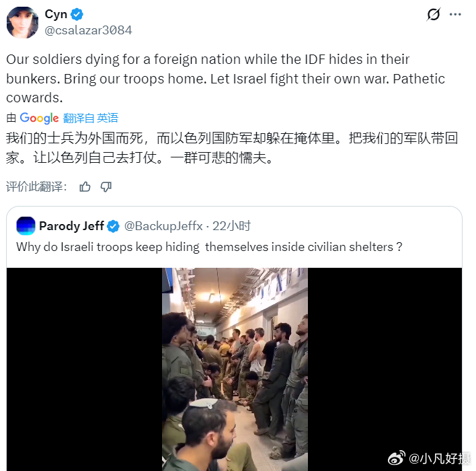Open quoted tweet text about civilian shelters
The width and height of the screenshot is (476, 471).
click(x=209, y=247)
